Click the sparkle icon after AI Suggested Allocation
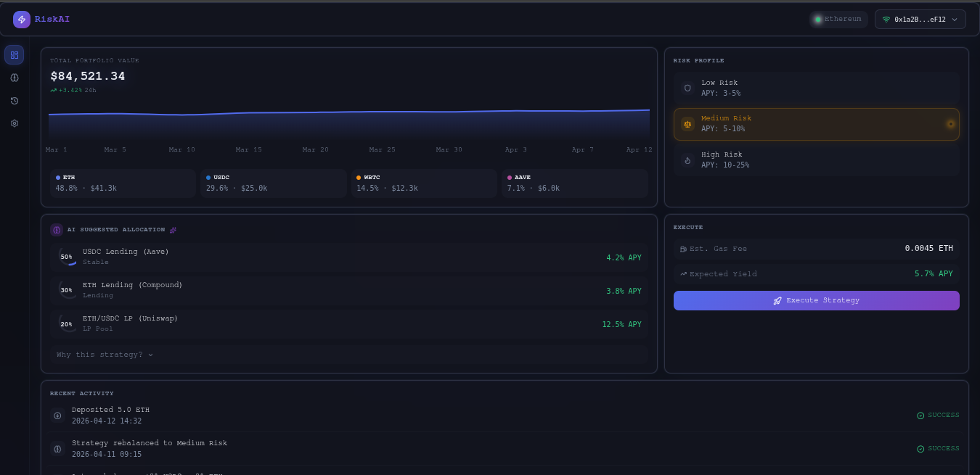Image resolution: width=980 pixels, height=475 pixels. coord(173,230)
